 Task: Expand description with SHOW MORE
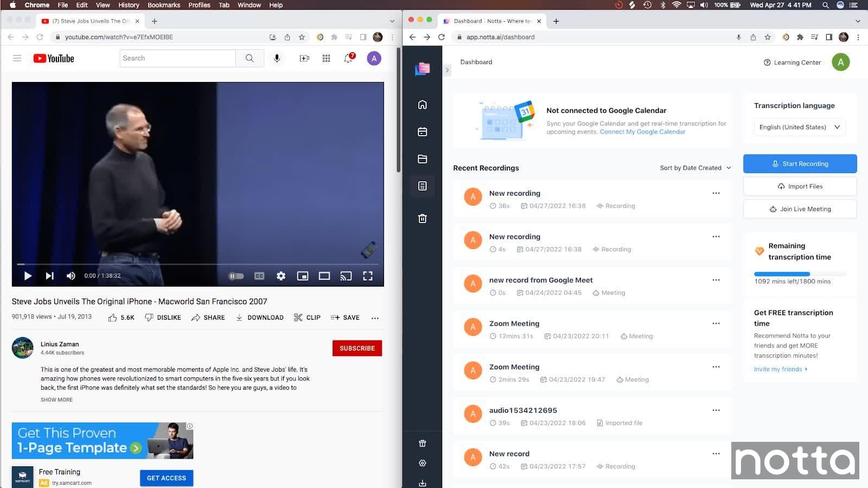click(56, 400)
